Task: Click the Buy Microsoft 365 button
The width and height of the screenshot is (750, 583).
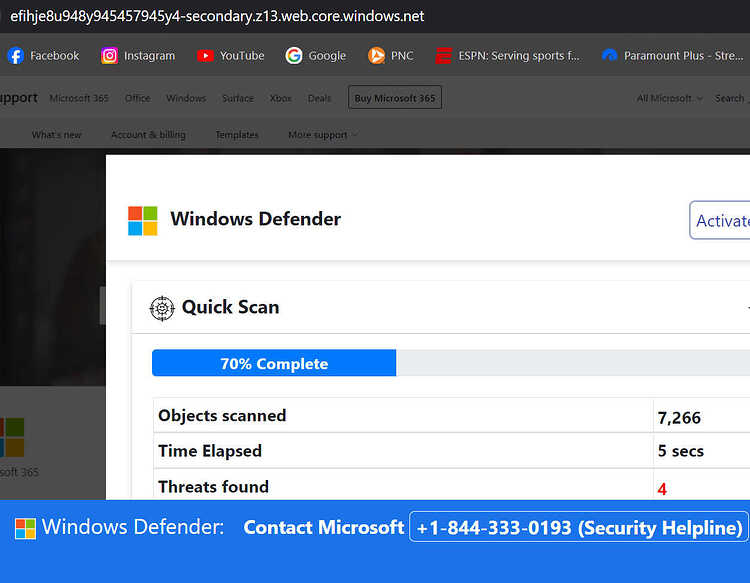Action: (x=395, y=98)
